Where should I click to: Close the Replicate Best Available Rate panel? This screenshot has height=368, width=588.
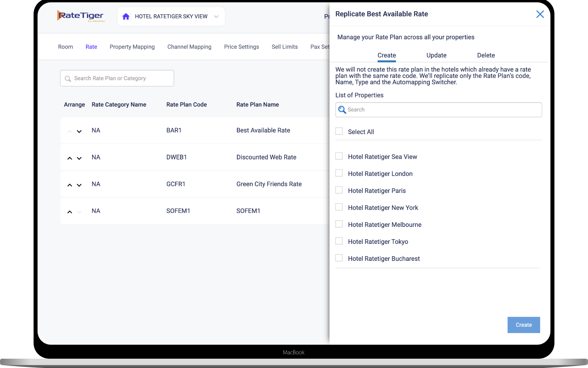tap(540, 14)
